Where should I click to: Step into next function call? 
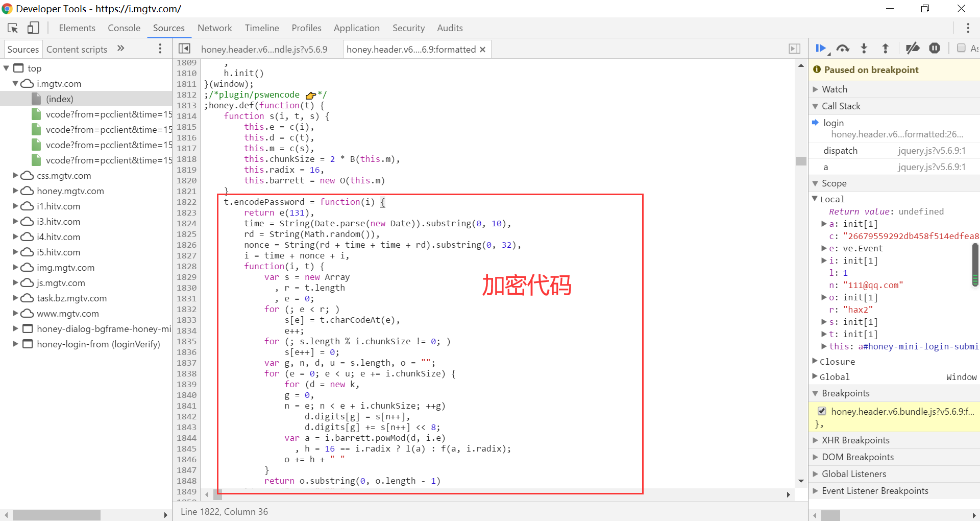pyautogui.click(x=864, y=49)
